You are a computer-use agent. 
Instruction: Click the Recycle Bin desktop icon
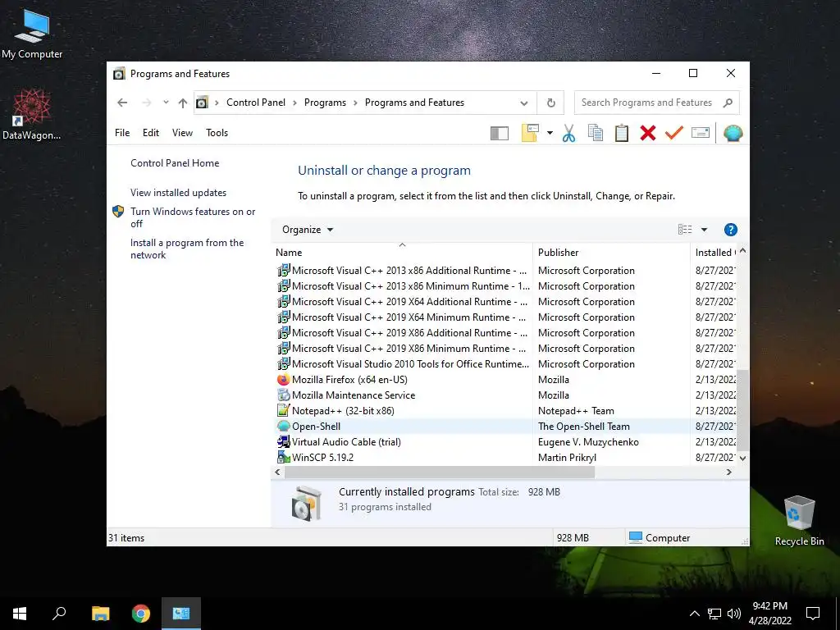coord(799,519)
